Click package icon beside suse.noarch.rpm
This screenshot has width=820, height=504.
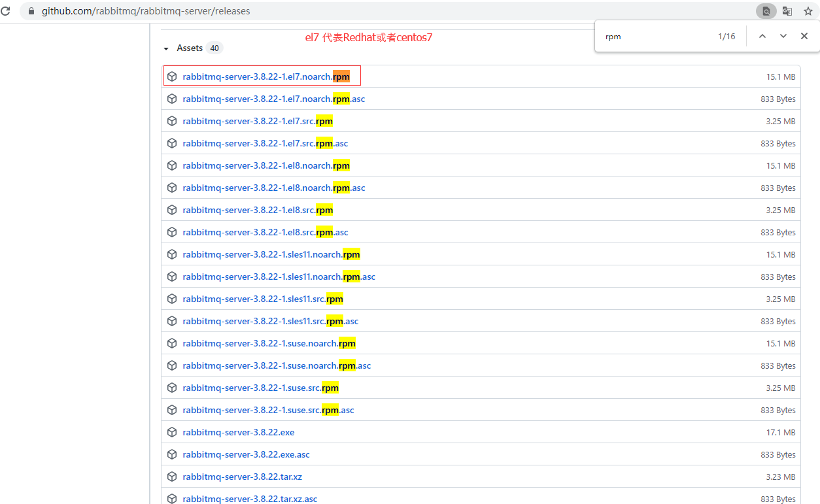pyautogui.click(x=172, y=343)
